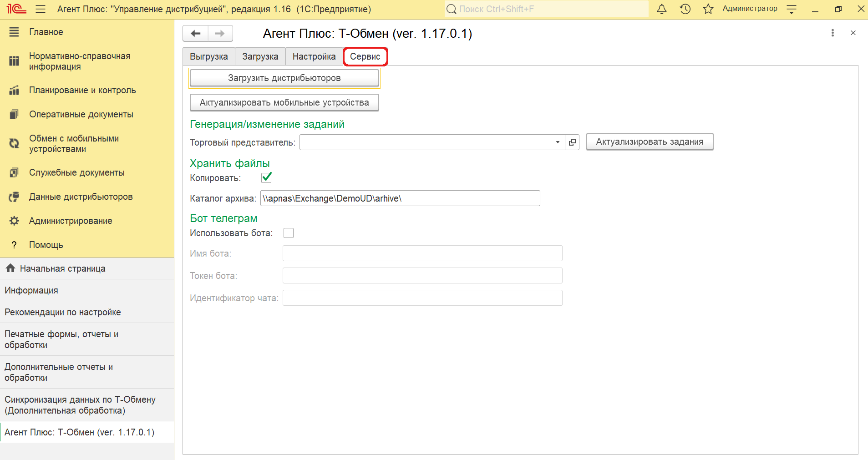The width and height of the screenshot is (868, 460).
Task: Click the Помощь question mark icon
Action: (14, 245)
